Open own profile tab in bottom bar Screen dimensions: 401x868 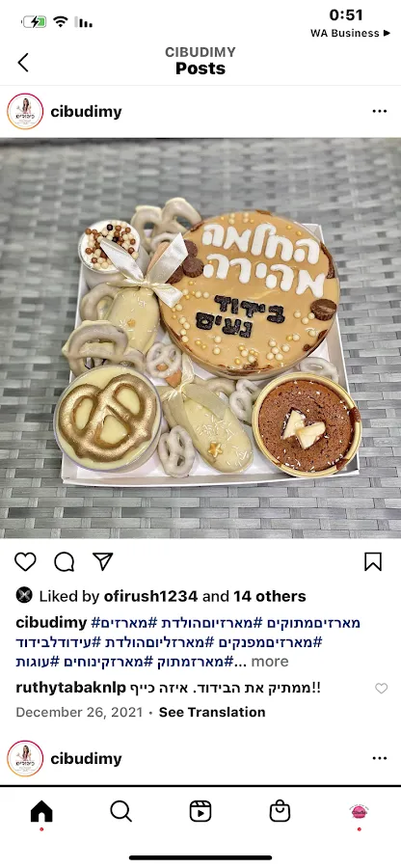pyautogui.click(x=359, y=811)
